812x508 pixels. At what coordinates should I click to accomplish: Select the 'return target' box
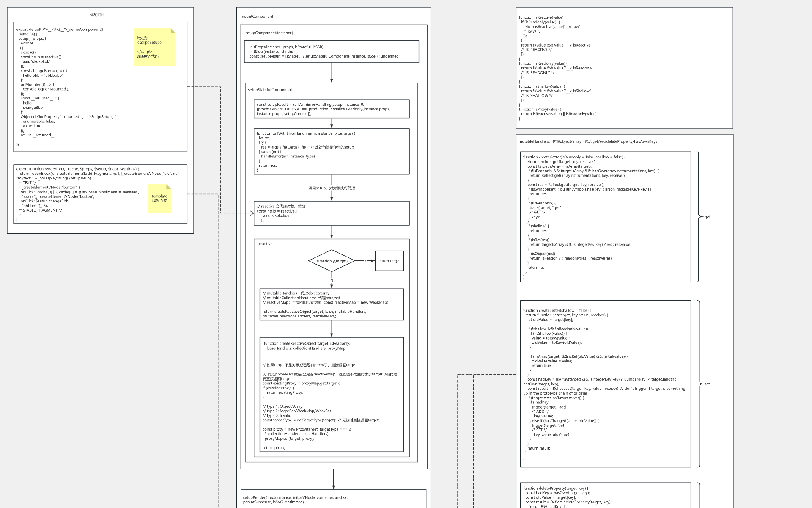pos(389,261)
